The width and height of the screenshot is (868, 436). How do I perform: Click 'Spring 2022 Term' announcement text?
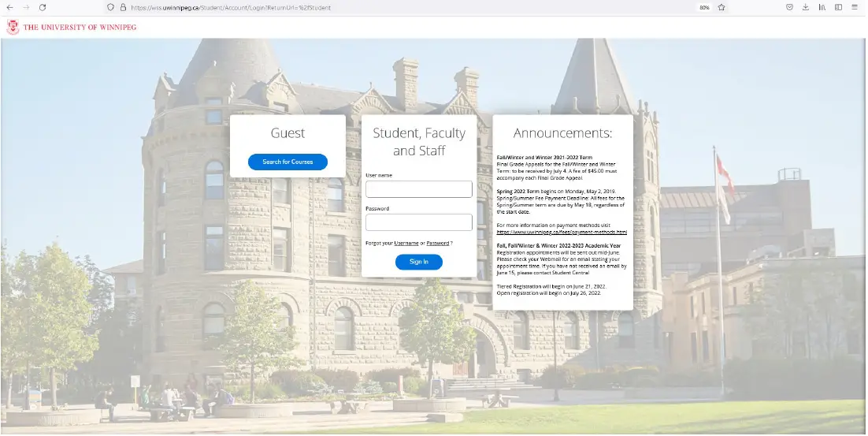pos(519,191)
